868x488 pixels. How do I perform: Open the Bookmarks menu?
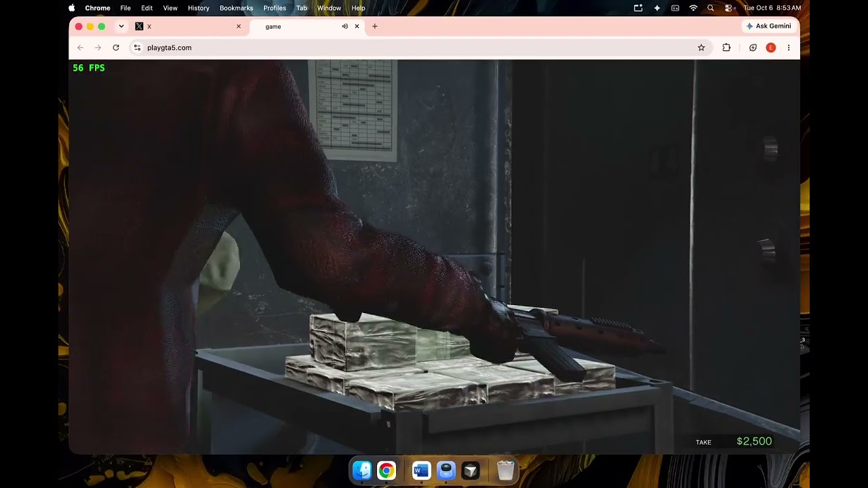pyautogui.click(x=237, y=8)
